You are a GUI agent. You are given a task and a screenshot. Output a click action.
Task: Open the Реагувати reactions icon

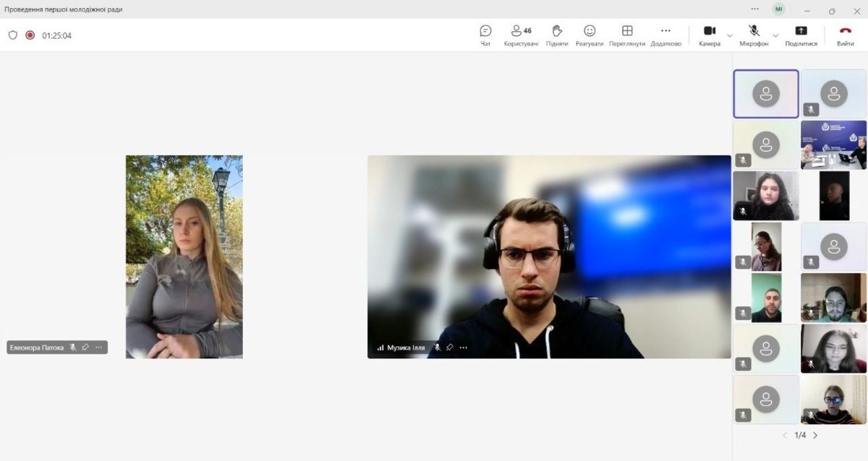[x=590, y=35]
